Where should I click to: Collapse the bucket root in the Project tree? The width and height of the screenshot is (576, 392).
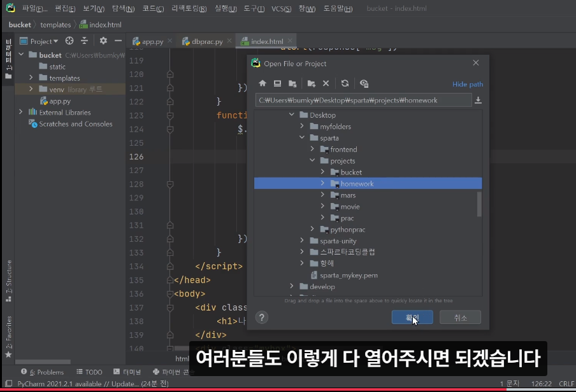21,55
